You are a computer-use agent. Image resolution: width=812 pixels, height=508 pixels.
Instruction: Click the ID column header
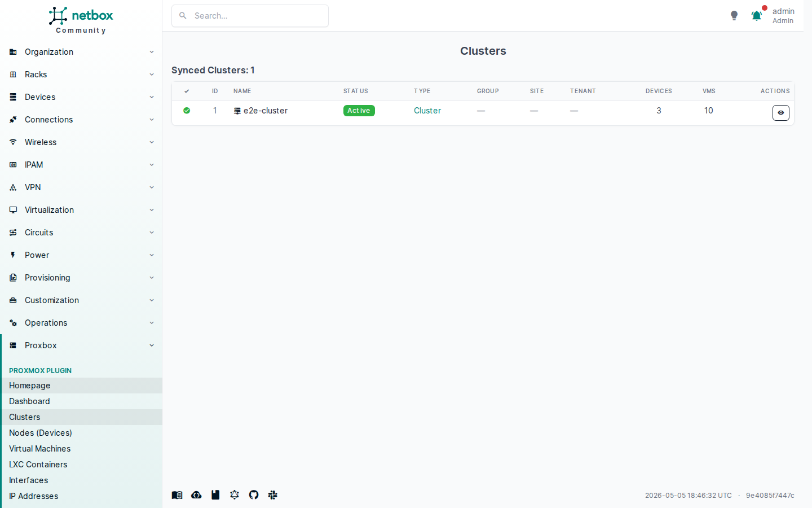tap(215, 91)
